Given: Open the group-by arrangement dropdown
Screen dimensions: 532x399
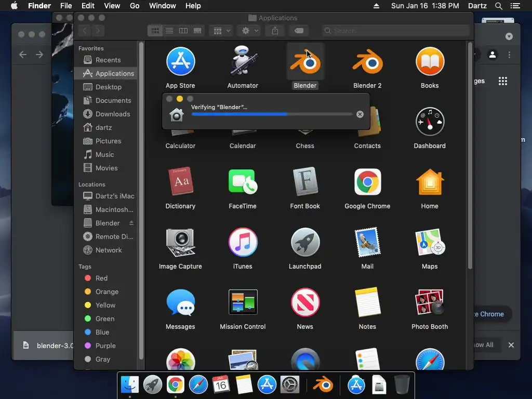Looking at the screenshot, I should [221, 31].
